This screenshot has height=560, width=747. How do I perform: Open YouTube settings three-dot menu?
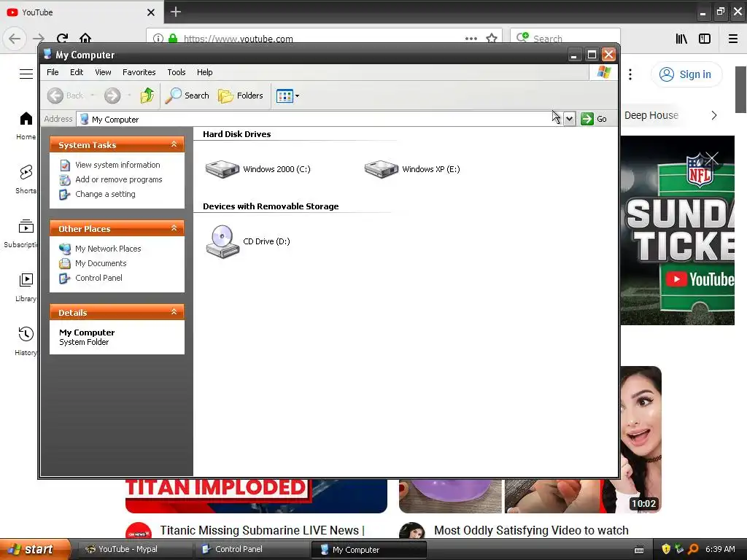point(630,74)
